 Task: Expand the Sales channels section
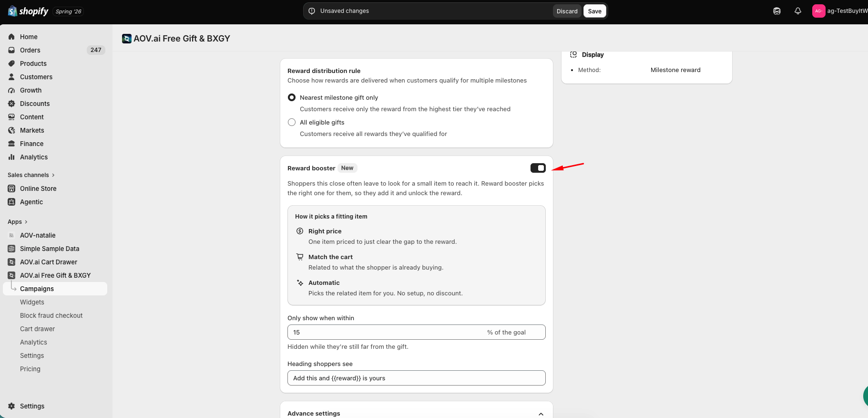click(31, 175)
